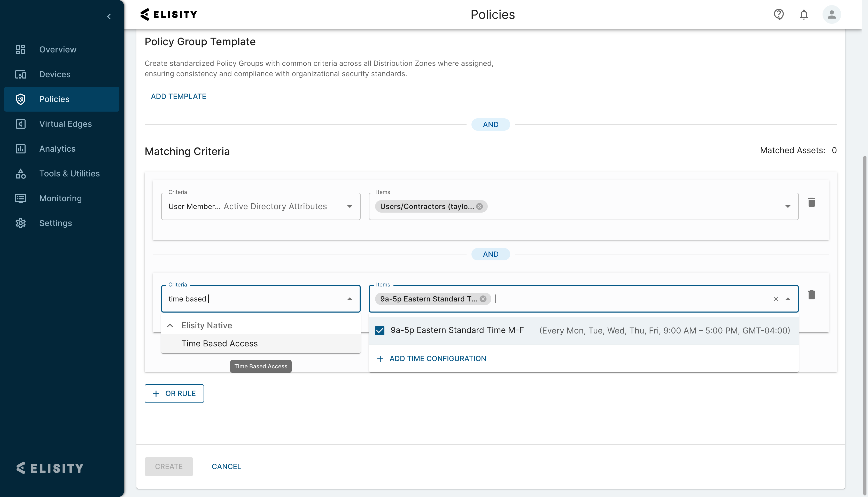Remove the 9a-5p Eastern Standard chip
This screenshot has width=868, height=497.
click(x=483, y=299)
